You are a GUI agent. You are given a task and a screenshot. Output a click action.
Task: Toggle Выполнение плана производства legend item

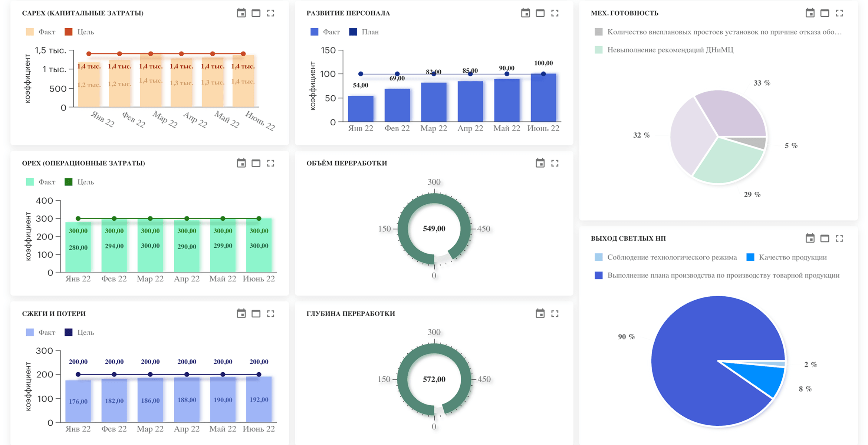coord(717,276)
